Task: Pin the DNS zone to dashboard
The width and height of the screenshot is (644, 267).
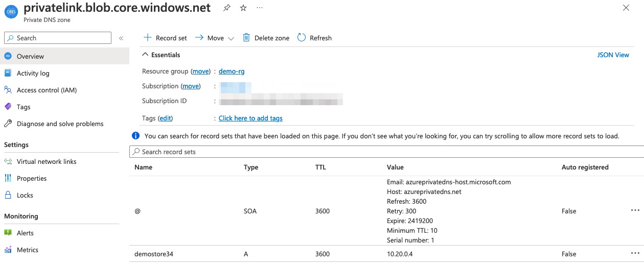Action: pyautogui.click(x=227, y=8)
